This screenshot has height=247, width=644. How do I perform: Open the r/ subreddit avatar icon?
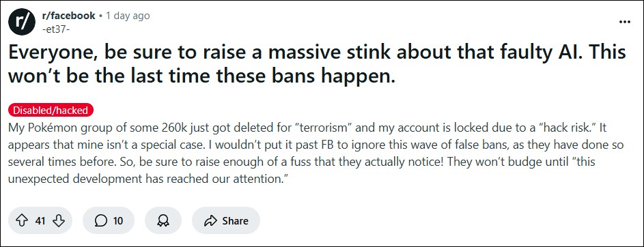[21, 22]
